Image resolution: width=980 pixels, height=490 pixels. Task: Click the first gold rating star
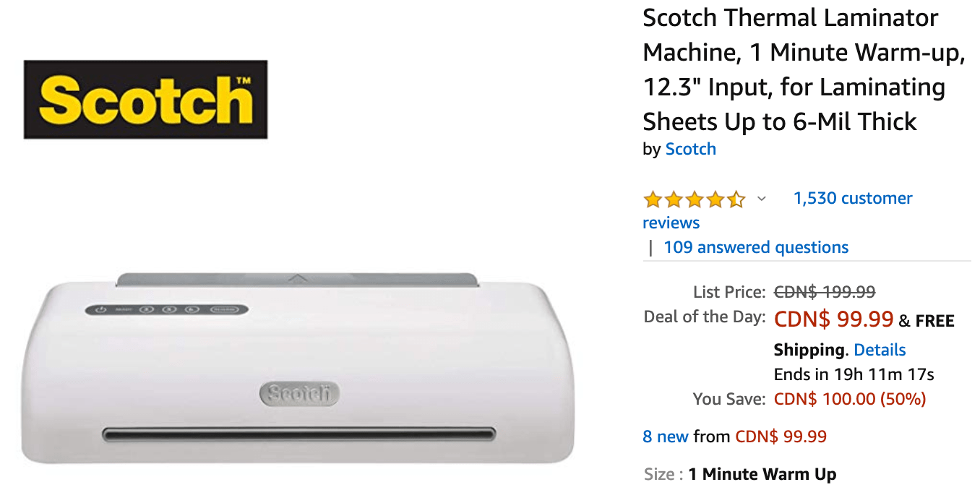(x=653, y=199)
